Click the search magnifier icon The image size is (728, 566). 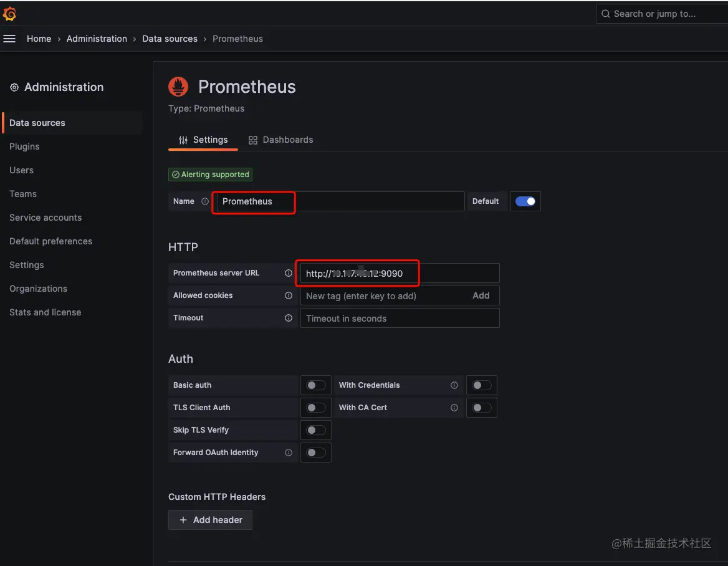click(605, 14)
